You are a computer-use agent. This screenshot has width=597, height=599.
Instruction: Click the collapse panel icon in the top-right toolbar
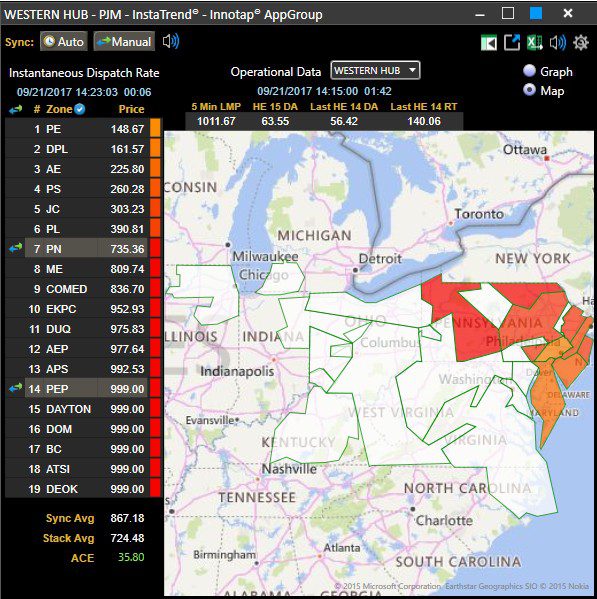pos(489,42)
